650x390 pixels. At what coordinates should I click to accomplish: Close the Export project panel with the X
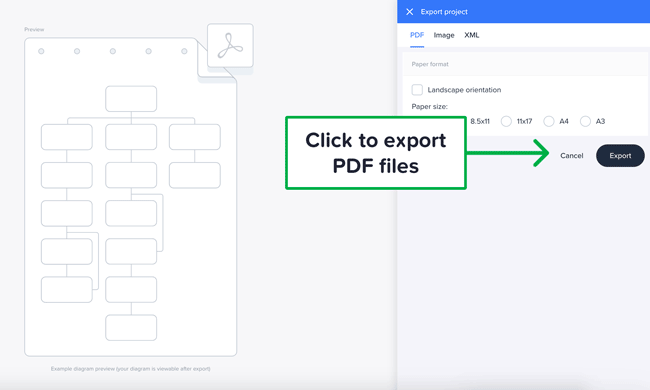pos(410,12)
